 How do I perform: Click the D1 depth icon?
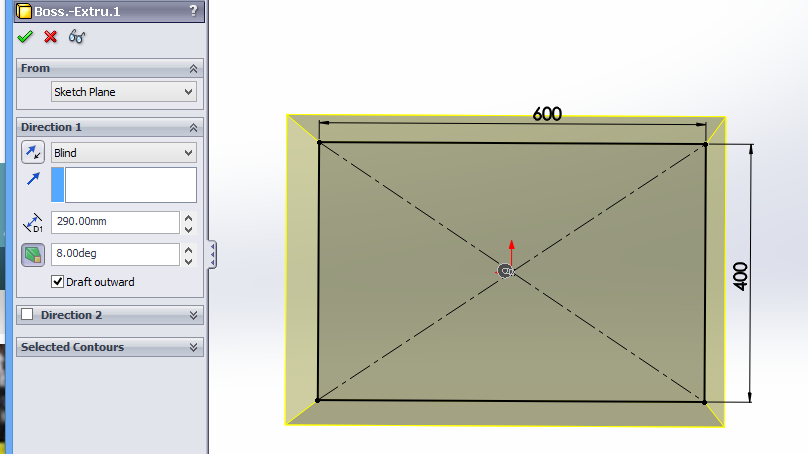[x=33, y=223]
